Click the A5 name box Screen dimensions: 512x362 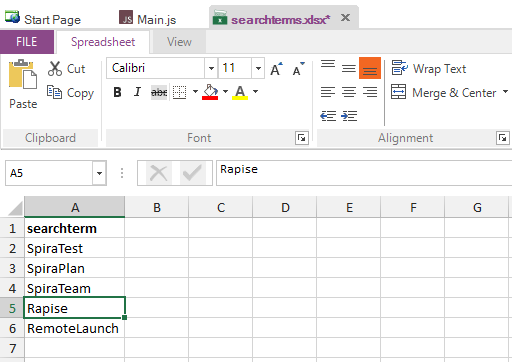click(x=49, y=173)
